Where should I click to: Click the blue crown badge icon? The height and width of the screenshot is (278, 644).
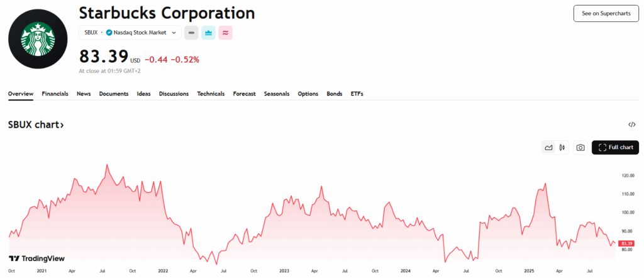click(x=208, y=33)
